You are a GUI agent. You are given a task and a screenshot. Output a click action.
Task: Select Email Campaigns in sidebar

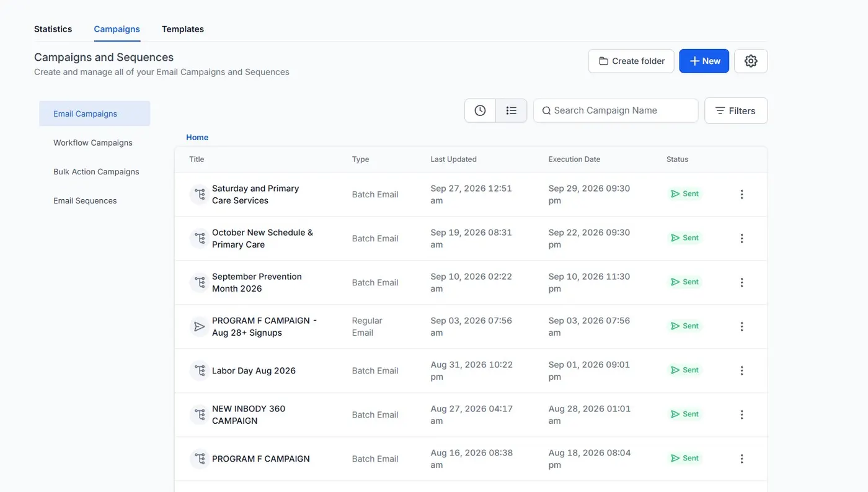94,114
